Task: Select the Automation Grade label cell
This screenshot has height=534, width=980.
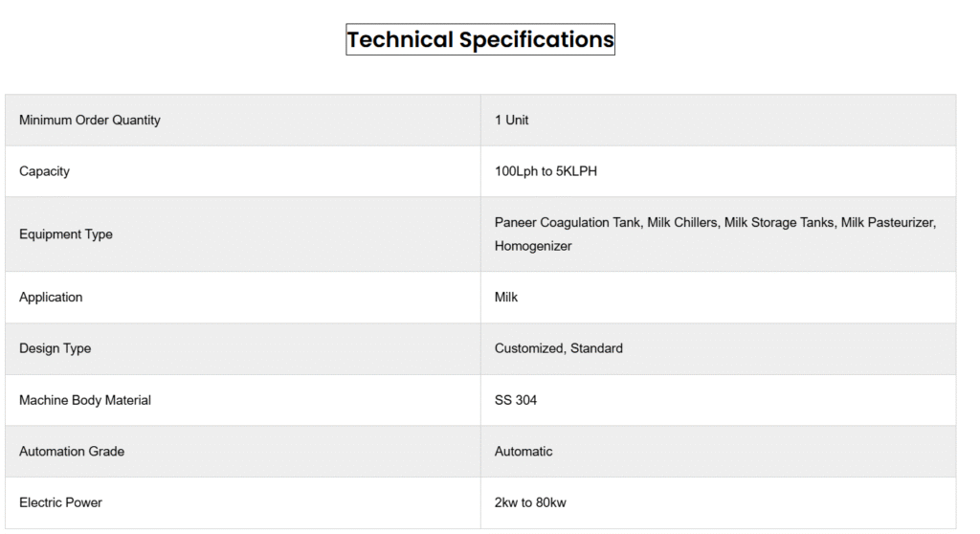Action: pos(72,452)
